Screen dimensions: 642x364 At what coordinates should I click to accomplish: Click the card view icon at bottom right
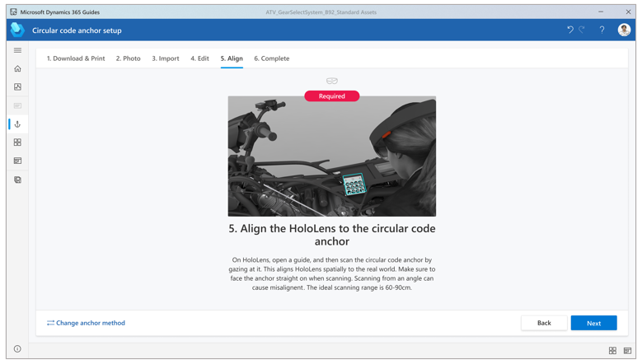point(627,351)
